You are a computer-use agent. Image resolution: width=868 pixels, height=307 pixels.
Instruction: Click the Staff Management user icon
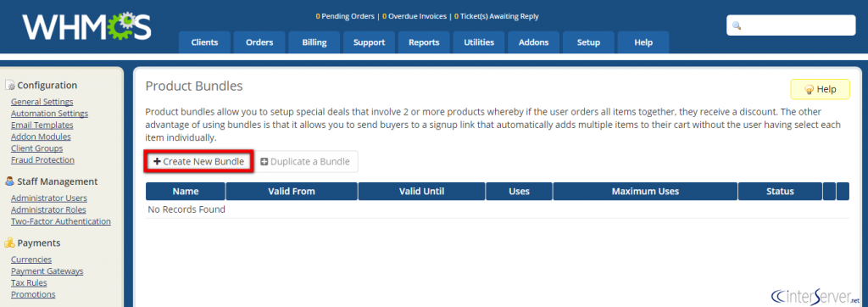point(9,181)
